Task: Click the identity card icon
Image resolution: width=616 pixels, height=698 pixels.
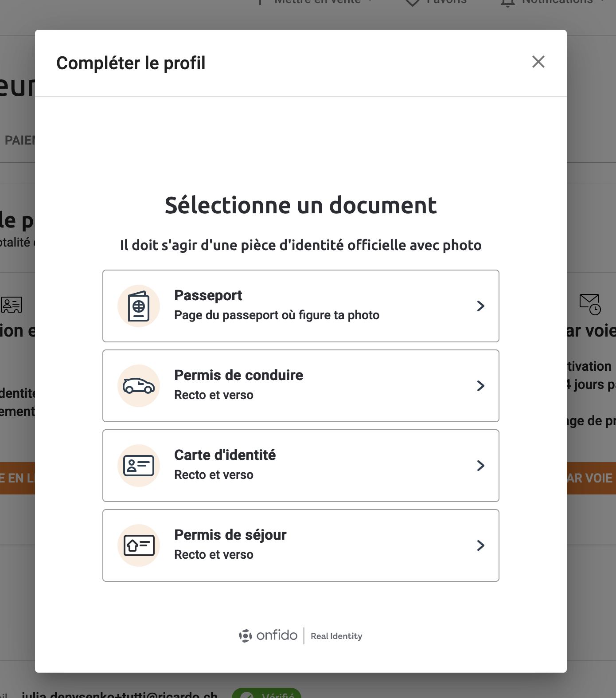Action: [139, 466]
